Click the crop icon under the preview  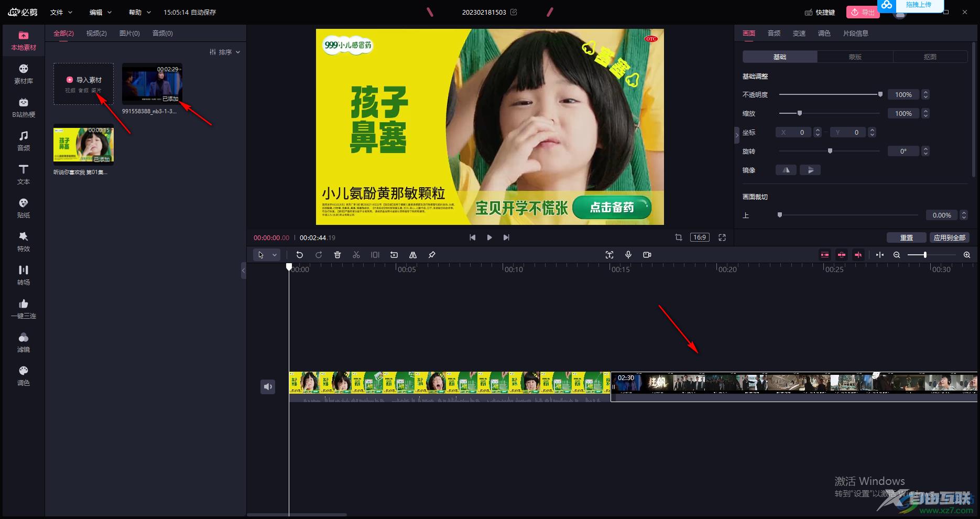pos(679,237)
